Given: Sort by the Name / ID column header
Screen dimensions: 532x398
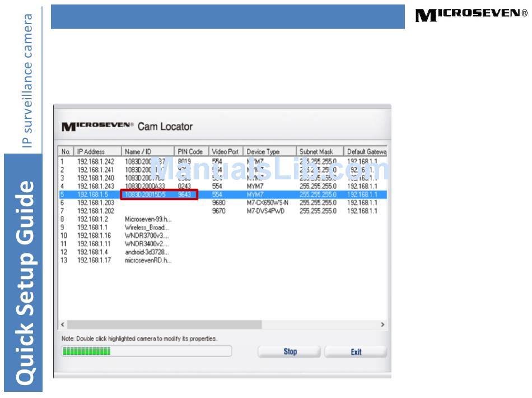Looking at the screenshot, I should pos(148,151).
